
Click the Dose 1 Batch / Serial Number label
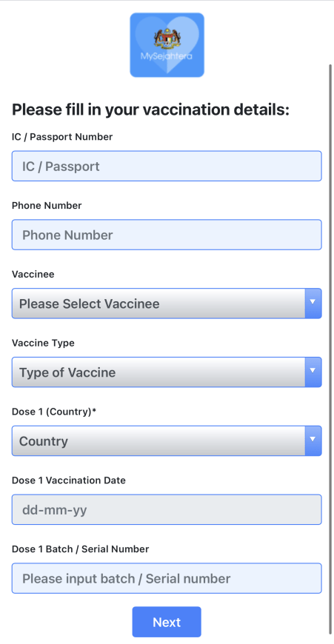[x=81, y=549]
